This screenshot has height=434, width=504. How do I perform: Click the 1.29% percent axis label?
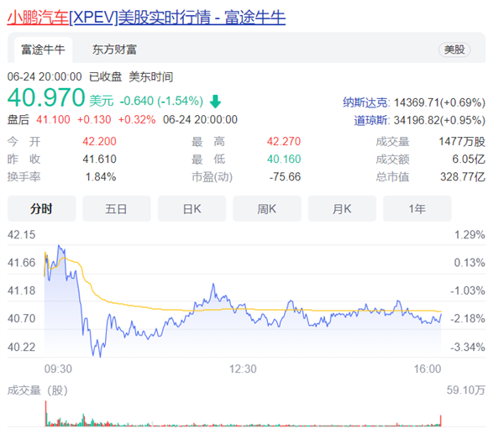coord(470,234)
